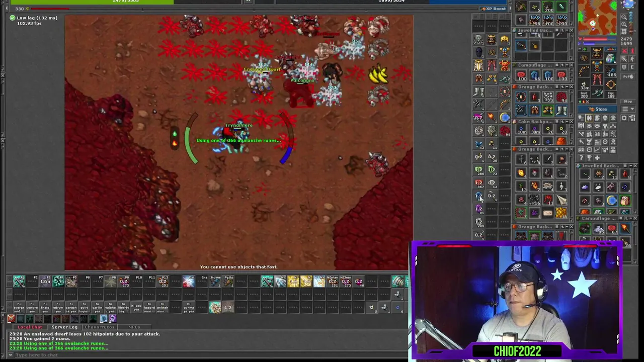The width and height of the screenshot is (644, 362).
Task: Toggle the PvP mode button
Action: click(628, 76)
